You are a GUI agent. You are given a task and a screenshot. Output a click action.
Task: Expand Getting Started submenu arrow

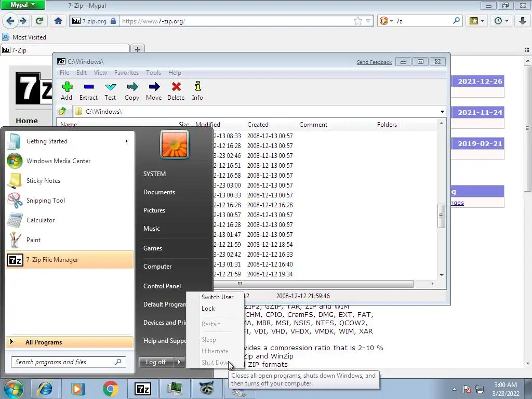127,141
